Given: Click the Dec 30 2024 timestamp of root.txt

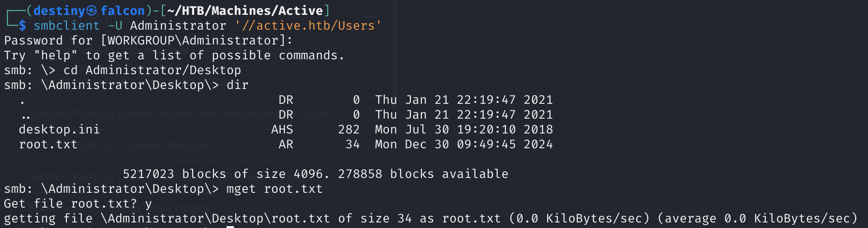Looking at the screenshot, I should click(x=464, y=144).
